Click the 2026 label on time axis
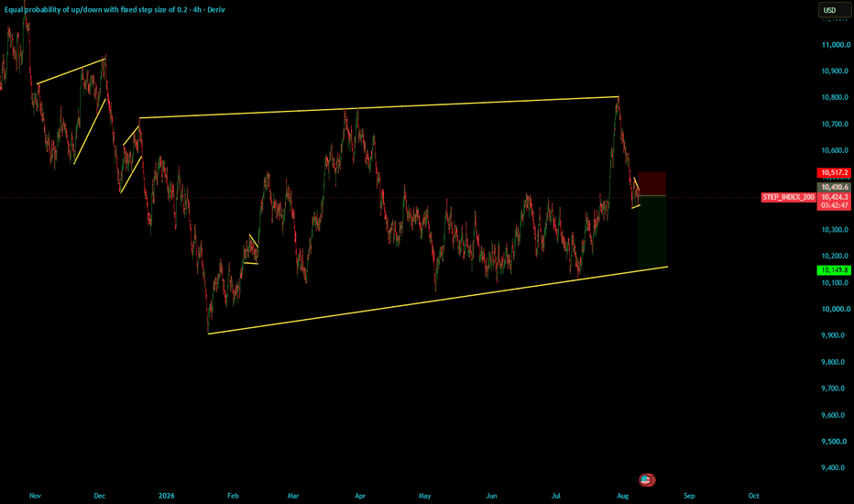 [x=166, y=496]
